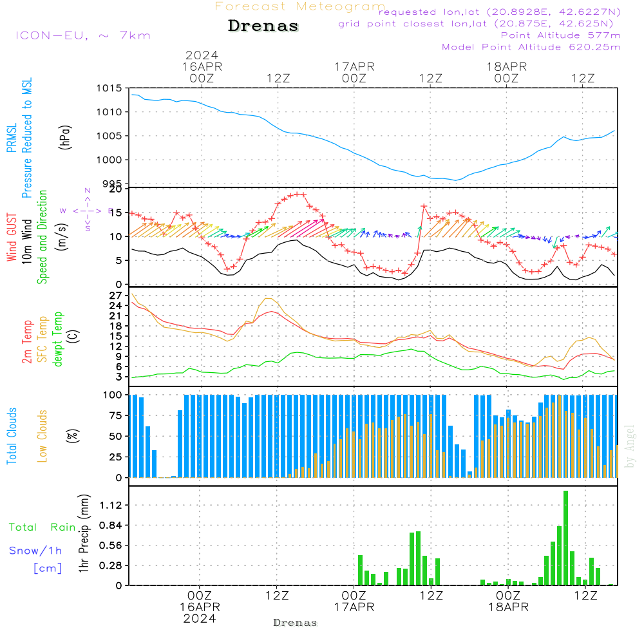The height and width of the screenshot is (644, 644).
Task: Click the 18 value on the temperature axis
Action: (116, 326)
